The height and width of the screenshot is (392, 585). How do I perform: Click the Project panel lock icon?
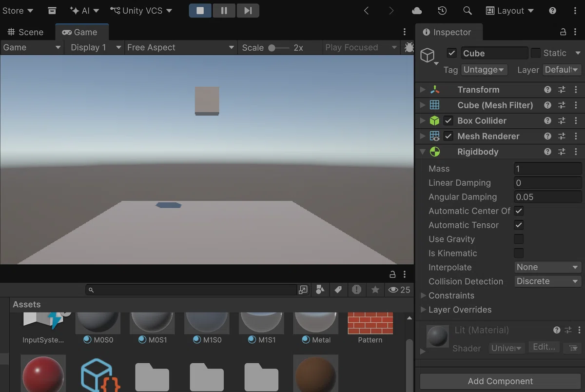pos(392,274)
